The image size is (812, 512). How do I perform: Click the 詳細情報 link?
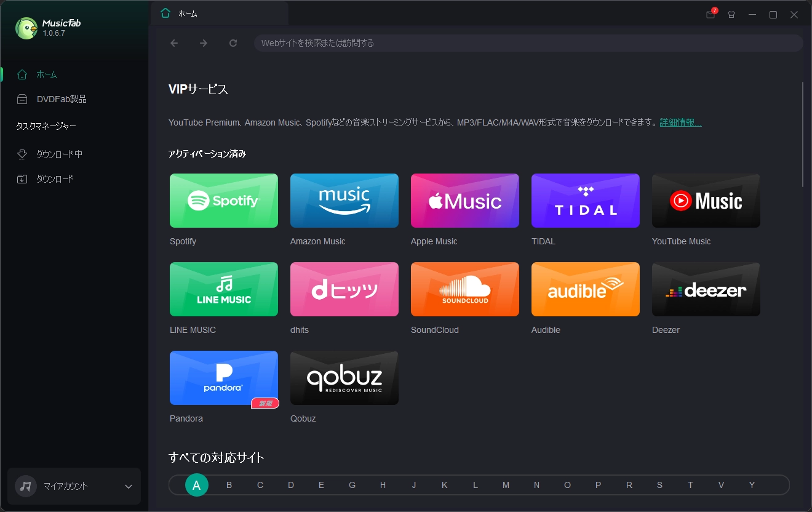[x=680, y=122]
